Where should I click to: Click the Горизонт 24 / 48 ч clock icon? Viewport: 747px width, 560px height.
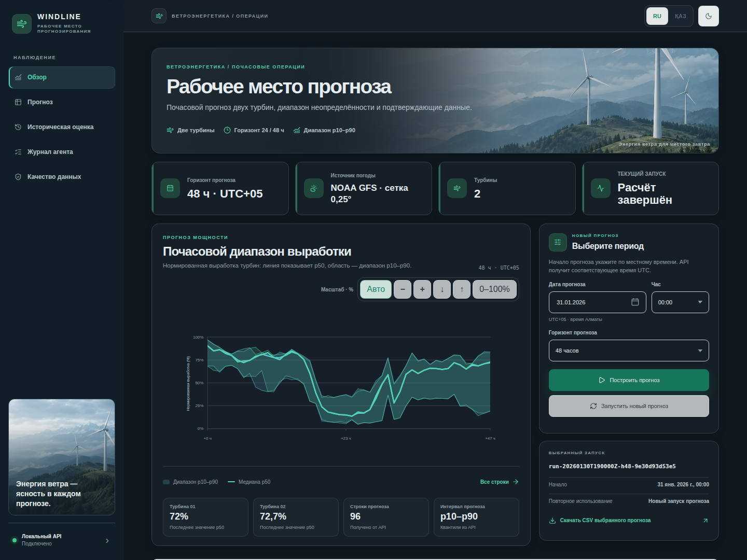point(227,130)
